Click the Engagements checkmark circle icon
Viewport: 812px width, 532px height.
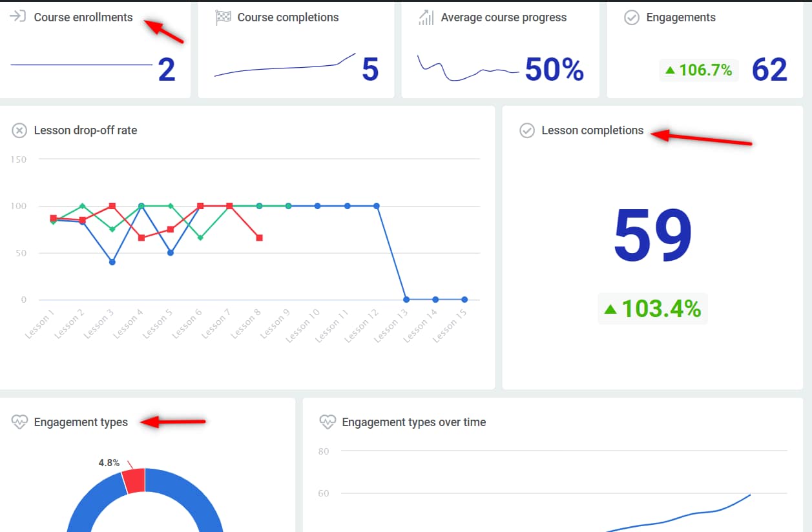632,17
